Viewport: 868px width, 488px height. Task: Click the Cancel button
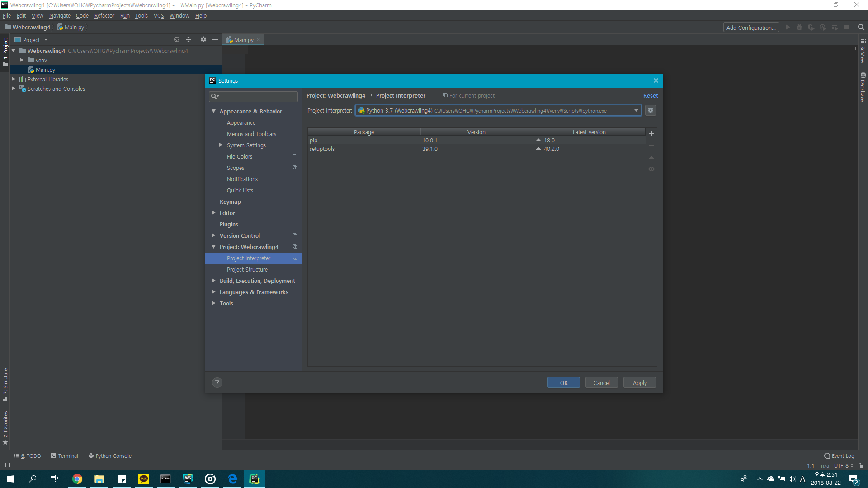pyautogui.click(x=602, y=383)
